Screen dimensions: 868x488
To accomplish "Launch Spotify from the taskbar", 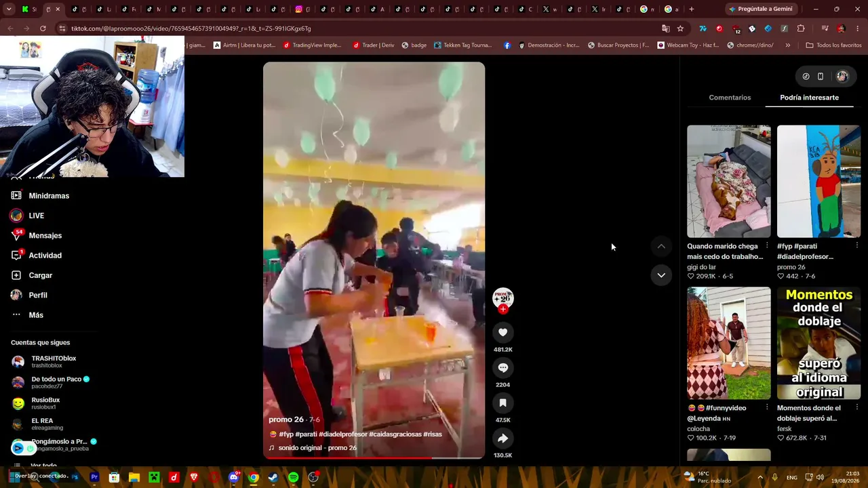I will (x=293, y=477).
